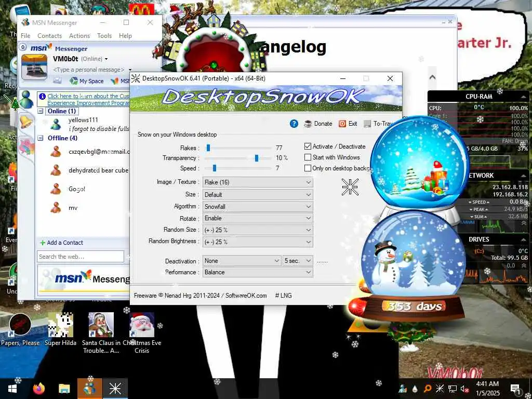
Task: Collapse the Online (1) group
Action: click(41, 111)
